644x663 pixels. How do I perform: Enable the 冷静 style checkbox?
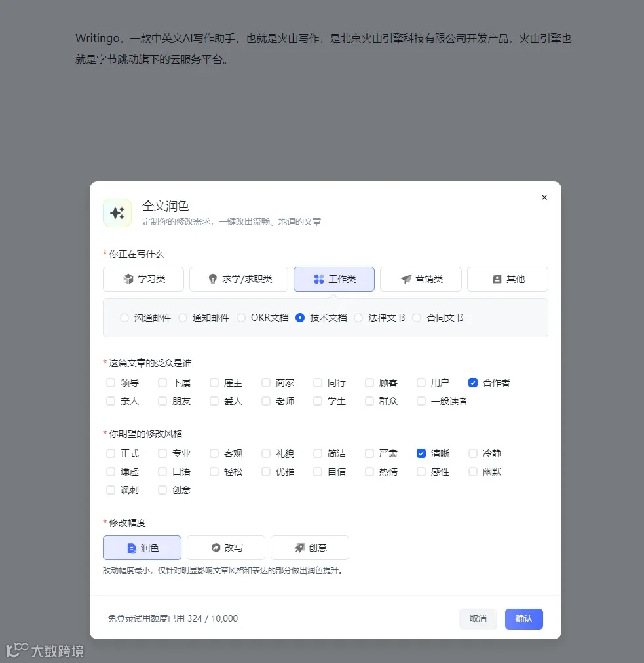click(473, 453)
